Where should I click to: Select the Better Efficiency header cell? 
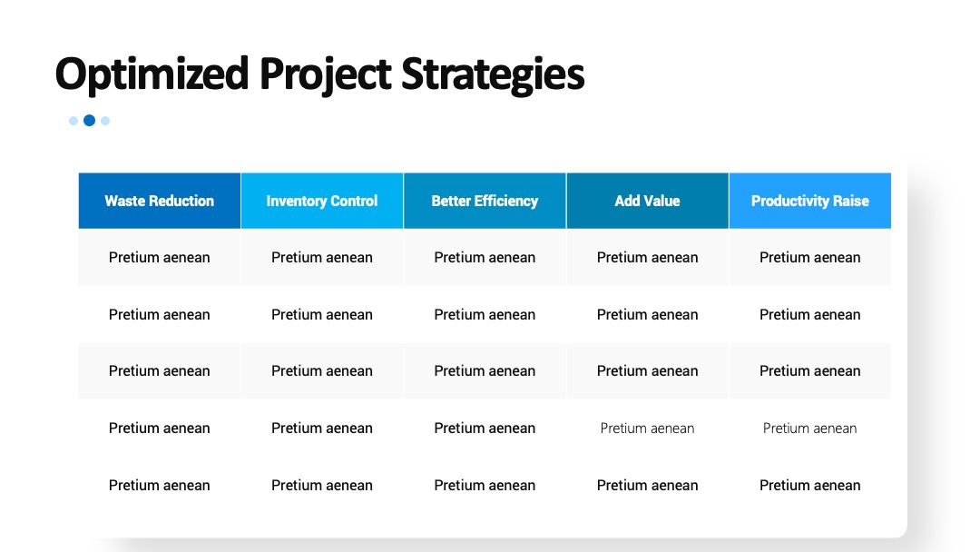(x=485, y=201)
